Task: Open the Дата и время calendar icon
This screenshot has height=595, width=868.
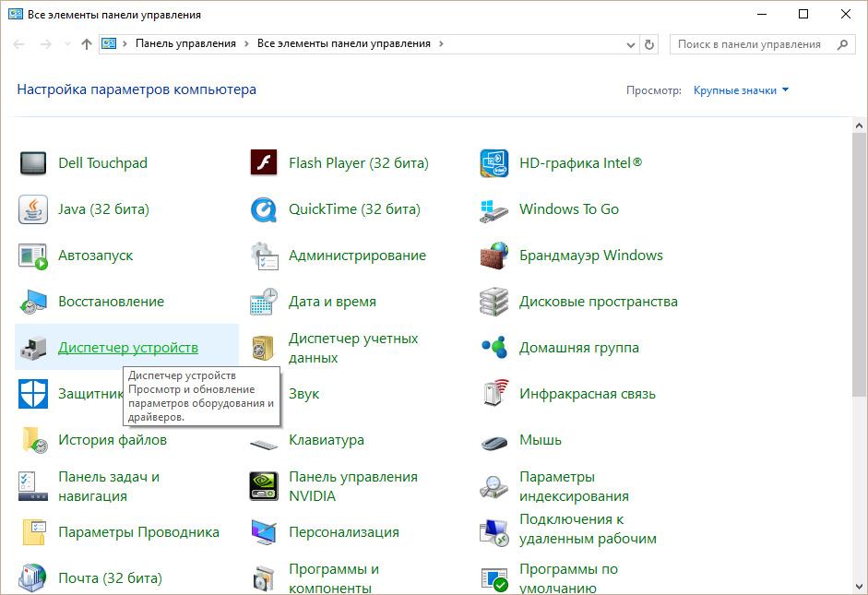Action: 264,302
